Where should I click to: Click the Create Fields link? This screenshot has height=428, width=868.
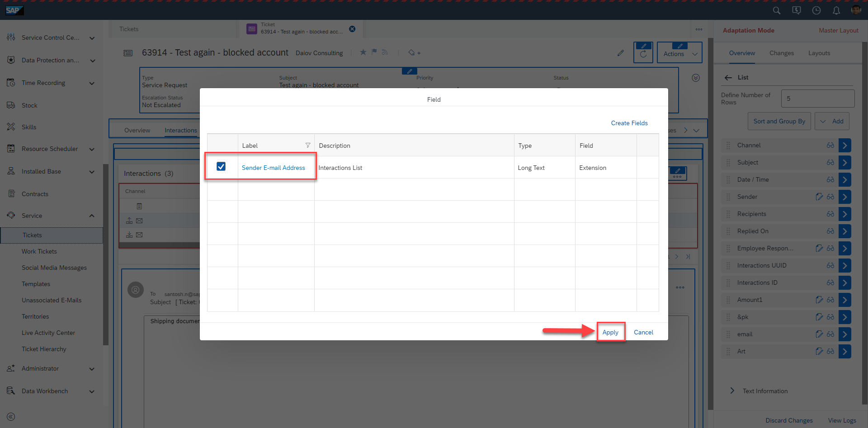click(629, 123)
